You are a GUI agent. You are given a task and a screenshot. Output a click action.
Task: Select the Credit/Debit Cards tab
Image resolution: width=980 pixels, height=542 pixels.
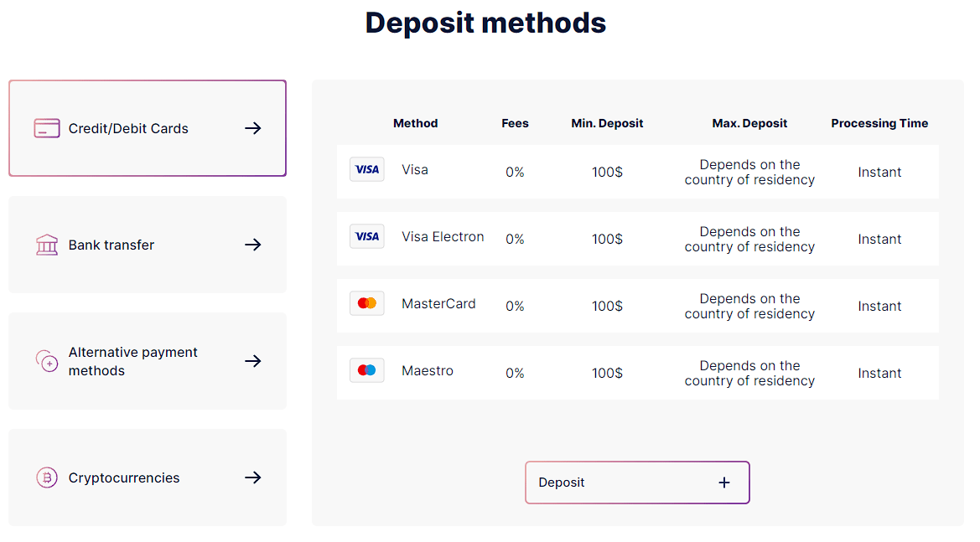pos(148,128)
